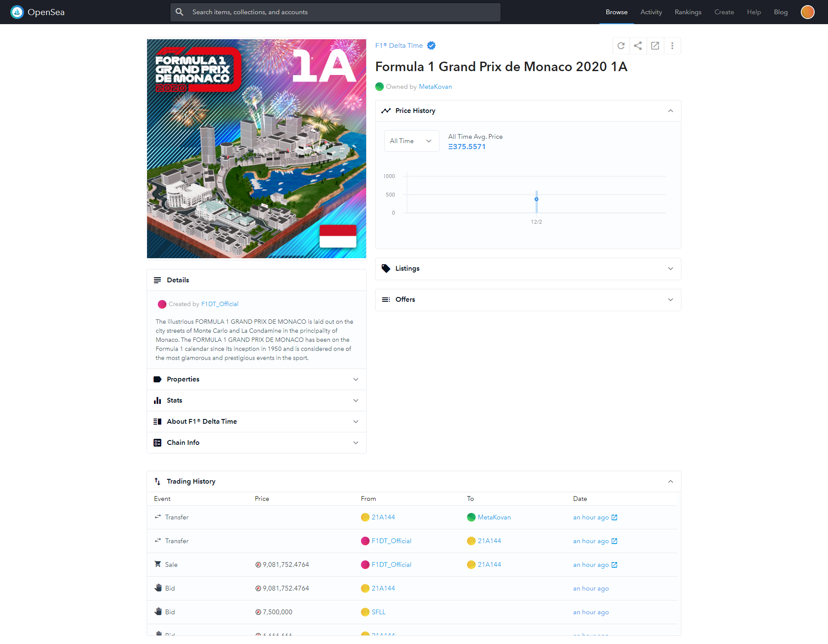Click the user profile avatar in navbar

click(x=808, y=12)
